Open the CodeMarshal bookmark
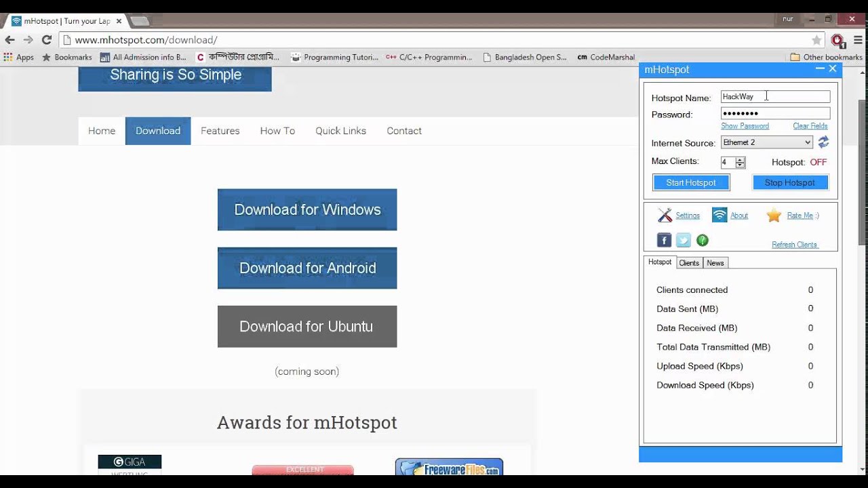 click(x=606, y=58)
